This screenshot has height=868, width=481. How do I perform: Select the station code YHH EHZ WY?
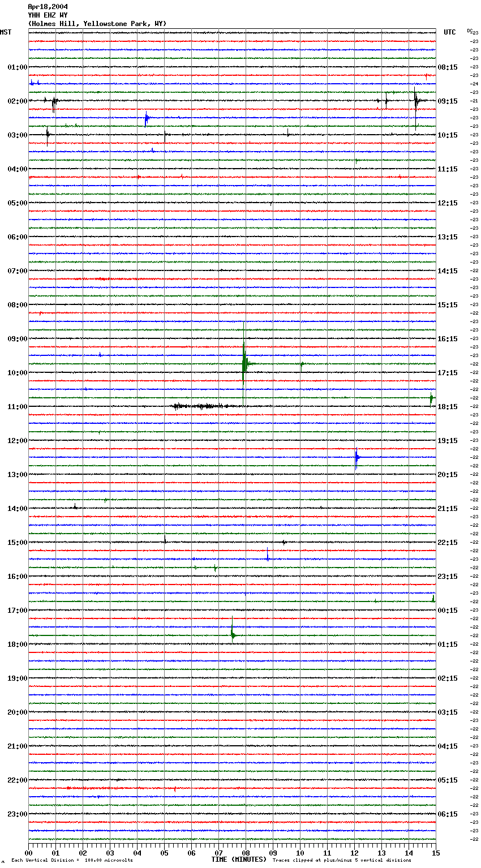48,15
